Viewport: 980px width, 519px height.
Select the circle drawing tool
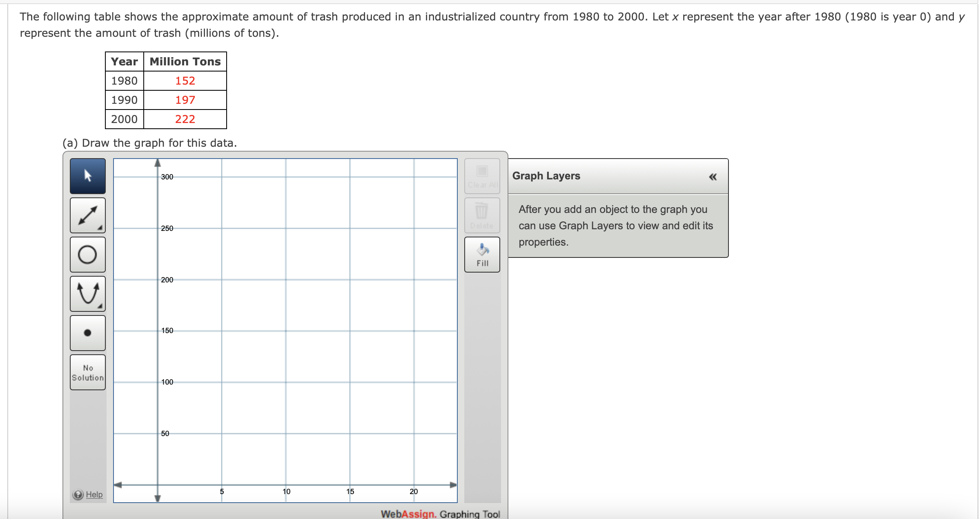(87, 254)
